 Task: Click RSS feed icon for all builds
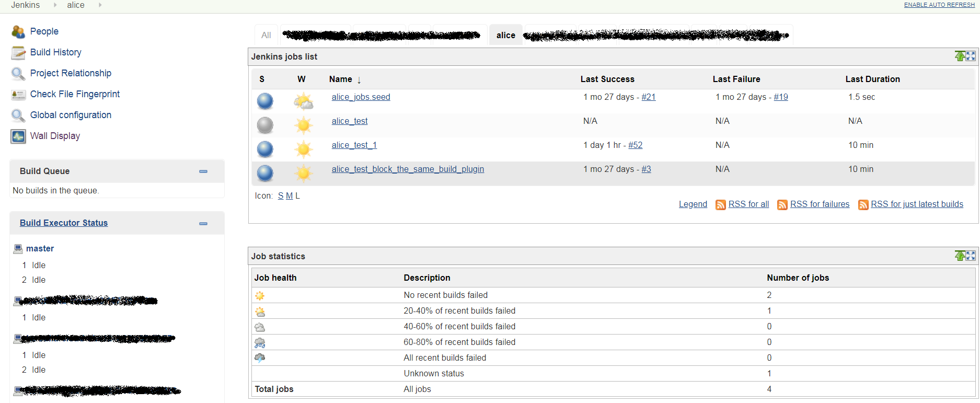click(x=721, y=205)
